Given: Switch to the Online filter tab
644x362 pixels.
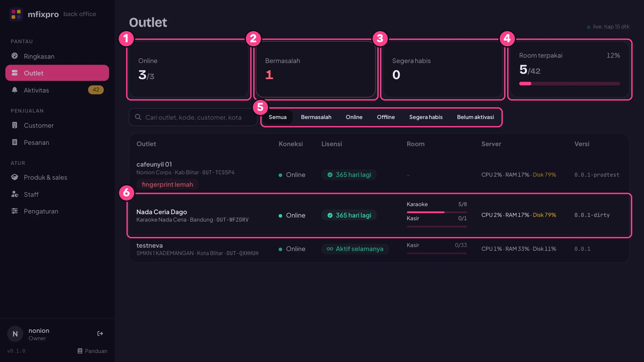Looking at the screenshot, I should 354,117.
